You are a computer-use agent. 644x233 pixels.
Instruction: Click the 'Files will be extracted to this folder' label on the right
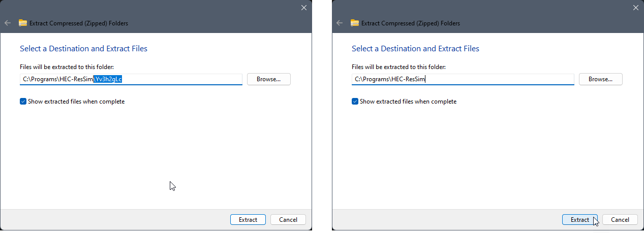pos(398,67)
